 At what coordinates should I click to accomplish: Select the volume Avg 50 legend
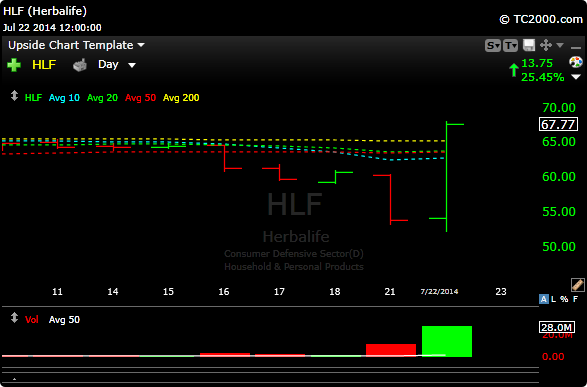pos(64,320)
